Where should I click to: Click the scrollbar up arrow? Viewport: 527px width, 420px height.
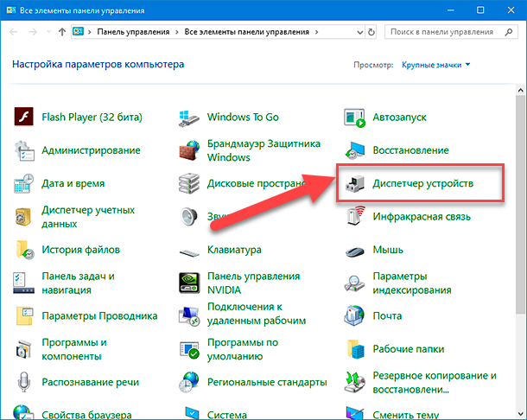pos(520,90)
